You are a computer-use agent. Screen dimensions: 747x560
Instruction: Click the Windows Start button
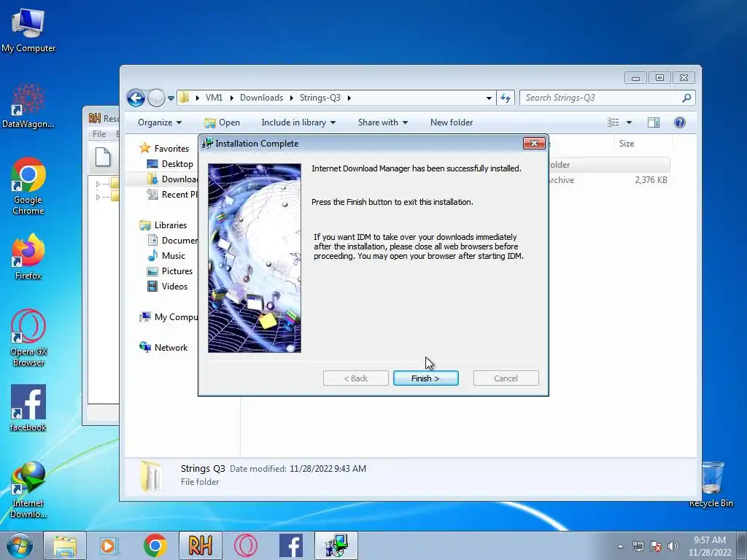pyautogui.click(x=19, y=545)
